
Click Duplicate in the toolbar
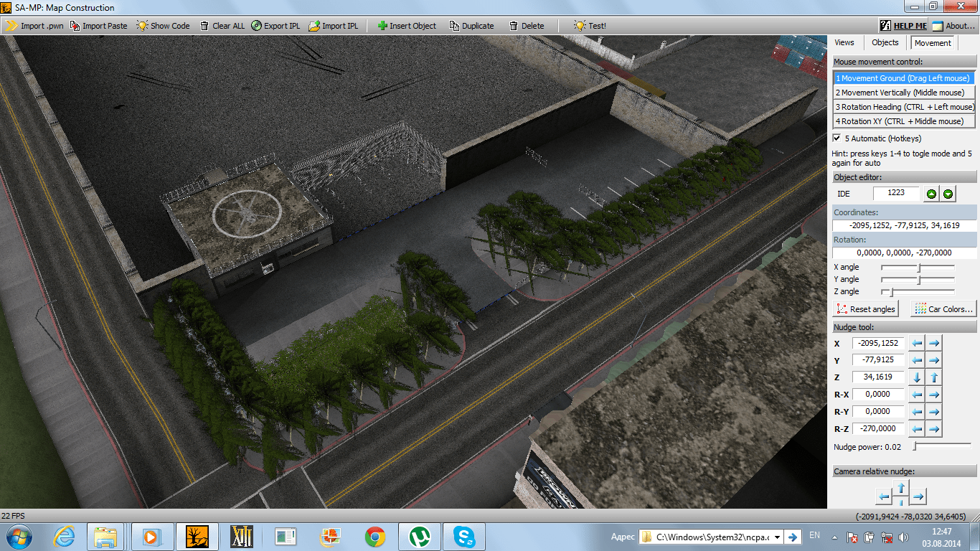click(471, 26)
